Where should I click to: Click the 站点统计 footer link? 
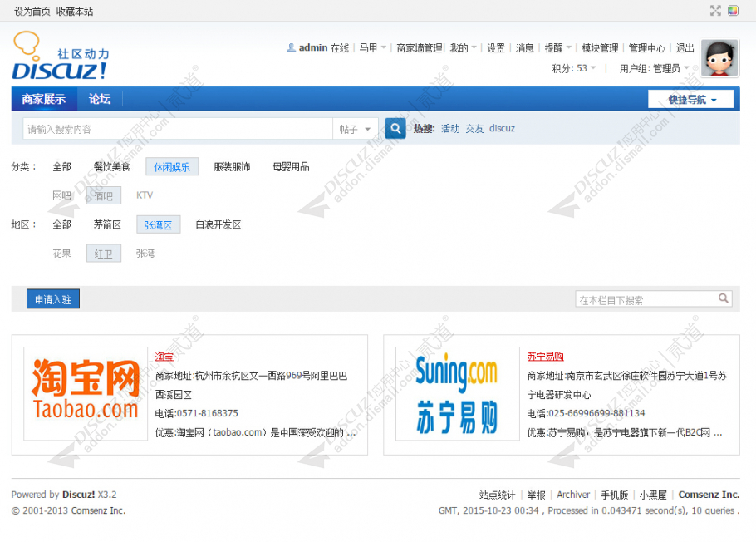(497, 495)
